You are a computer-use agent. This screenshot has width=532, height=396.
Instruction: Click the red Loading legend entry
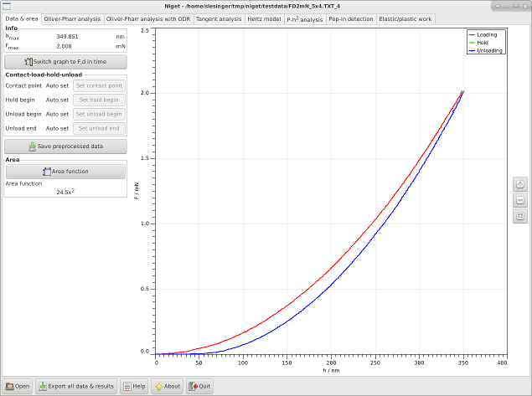pyautogui.click(x=483, y=35)
